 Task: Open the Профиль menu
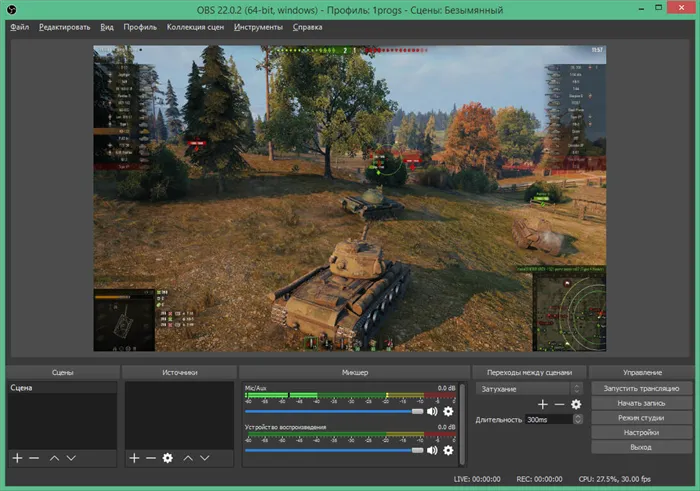click(x=140, y=27)
